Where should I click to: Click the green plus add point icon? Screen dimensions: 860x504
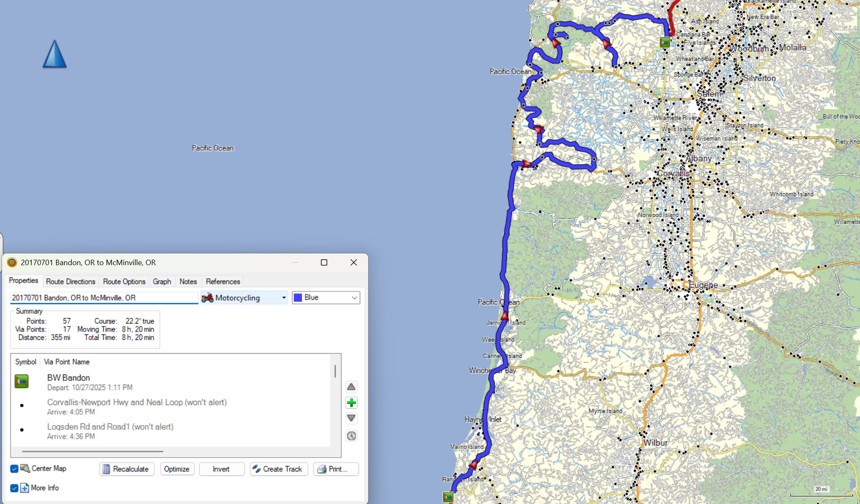click(351, 403)
